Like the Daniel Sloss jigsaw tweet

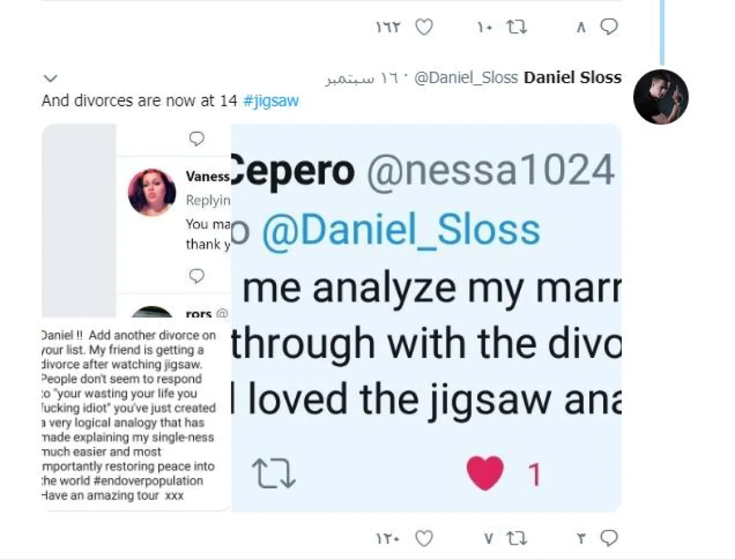[424, 539]
